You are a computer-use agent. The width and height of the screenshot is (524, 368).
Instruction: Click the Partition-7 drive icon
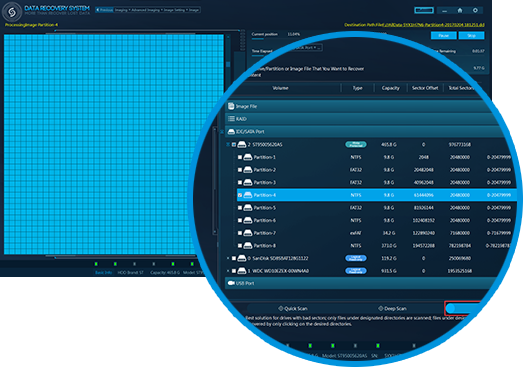(248, 233)
